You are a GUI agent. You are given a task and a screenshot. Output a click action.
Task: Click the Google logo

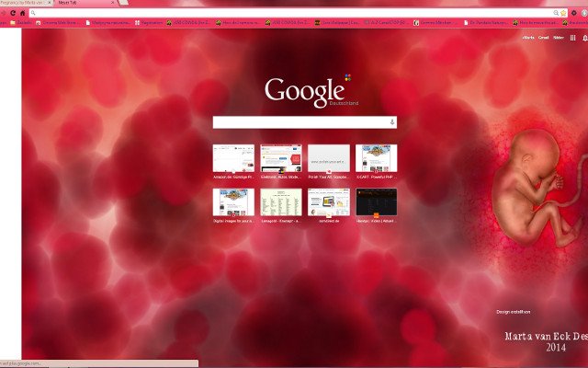305,92
